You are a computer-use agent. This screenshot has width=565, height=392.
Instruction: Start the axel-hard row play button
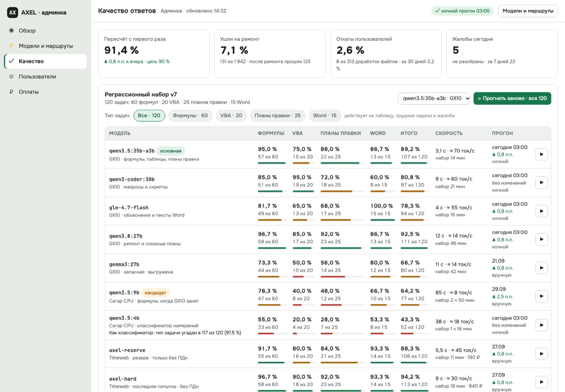541,382
